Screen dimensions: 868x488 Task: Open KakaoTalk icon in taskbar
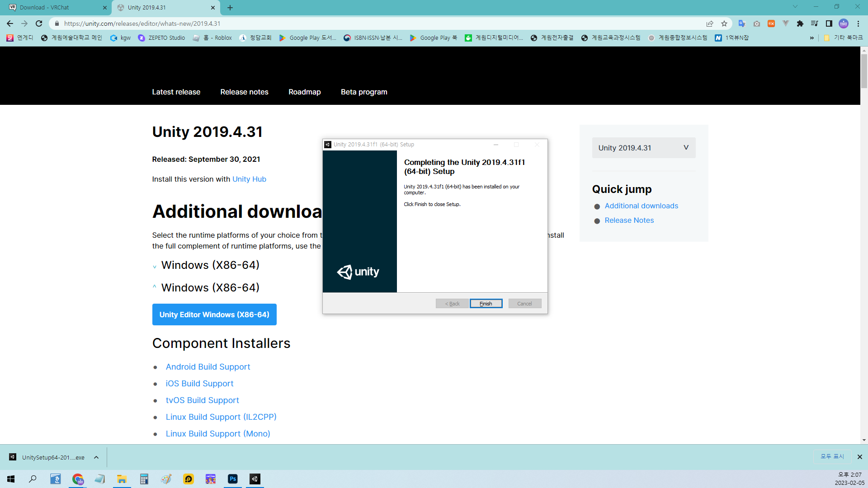pos(189,479)
